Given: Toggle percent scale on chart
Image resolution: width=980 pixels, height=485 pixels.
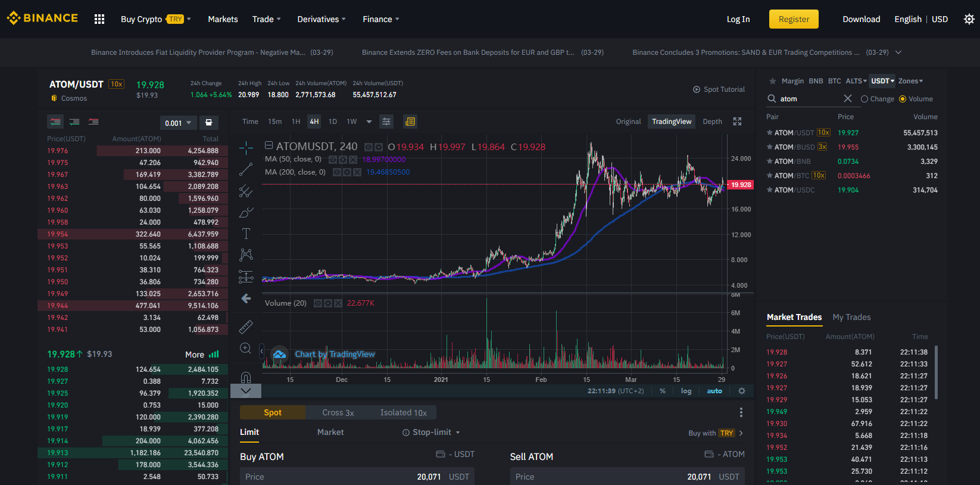Looking at the screenshot, I should point(663,391).
